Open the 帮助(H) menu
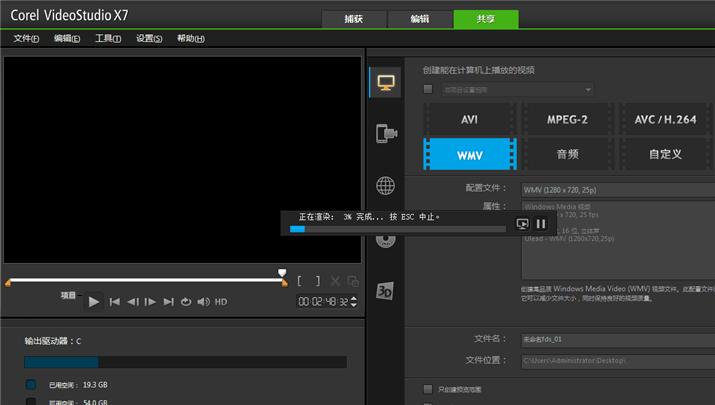 191,39
